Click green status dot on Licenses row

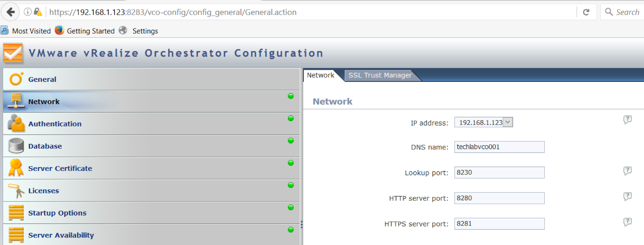(x=291, y=185)
